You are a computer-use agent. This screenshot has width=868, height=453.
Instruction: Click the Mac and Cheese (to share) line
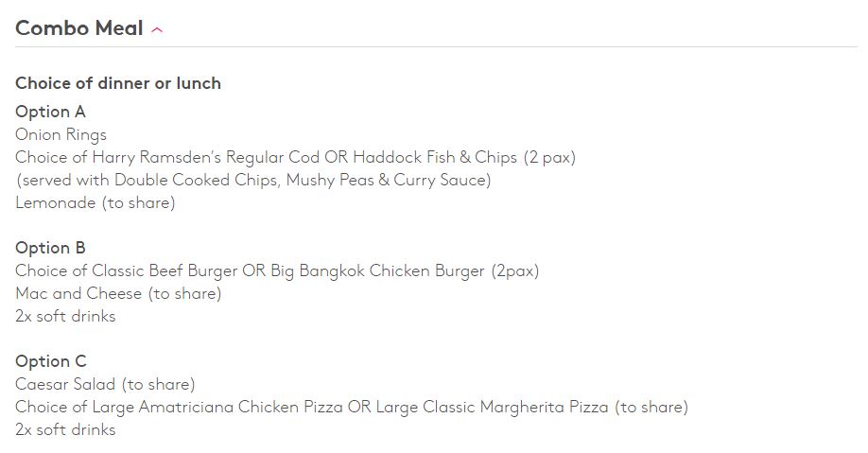(x=118, y=293)
